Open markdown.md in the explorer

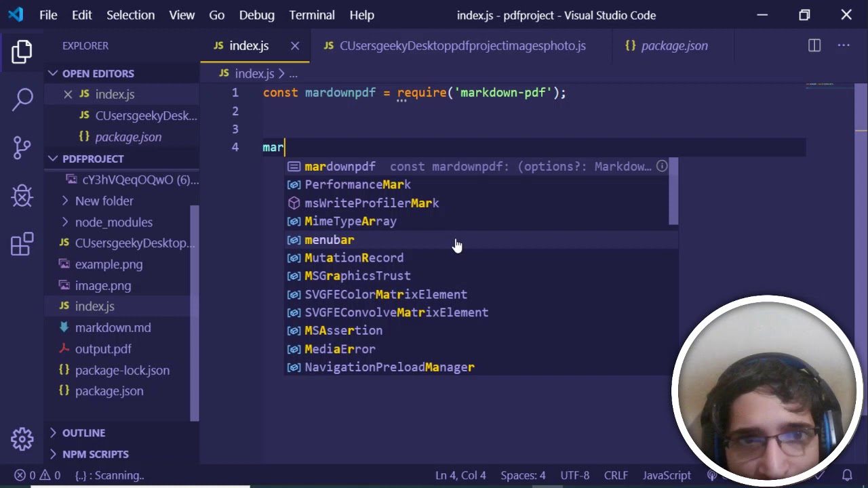(x=113, y=327)
